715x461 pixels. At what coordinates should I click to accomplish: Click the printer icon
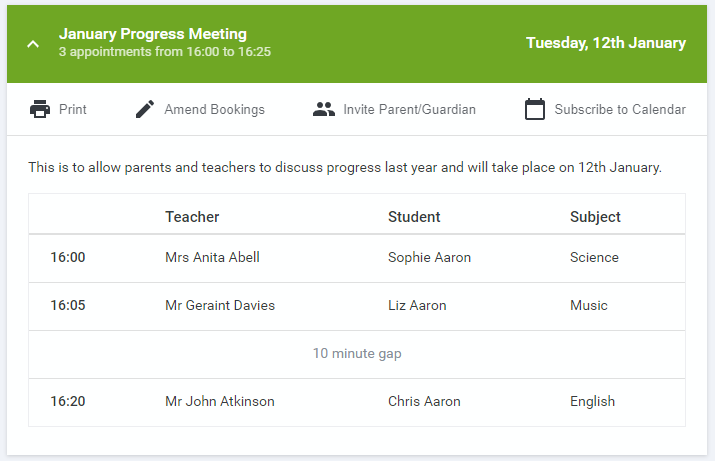[x=40, y=109]
